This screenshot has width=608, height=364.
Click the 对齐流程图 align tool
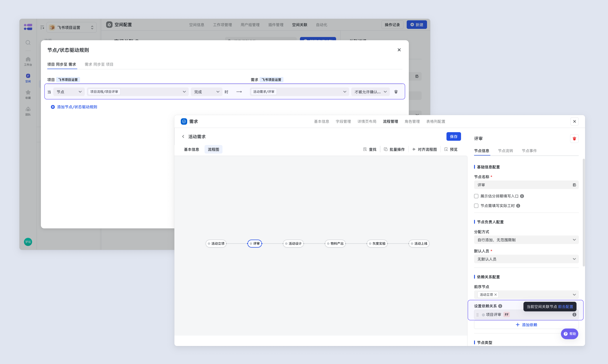click(x=424, y=149)
